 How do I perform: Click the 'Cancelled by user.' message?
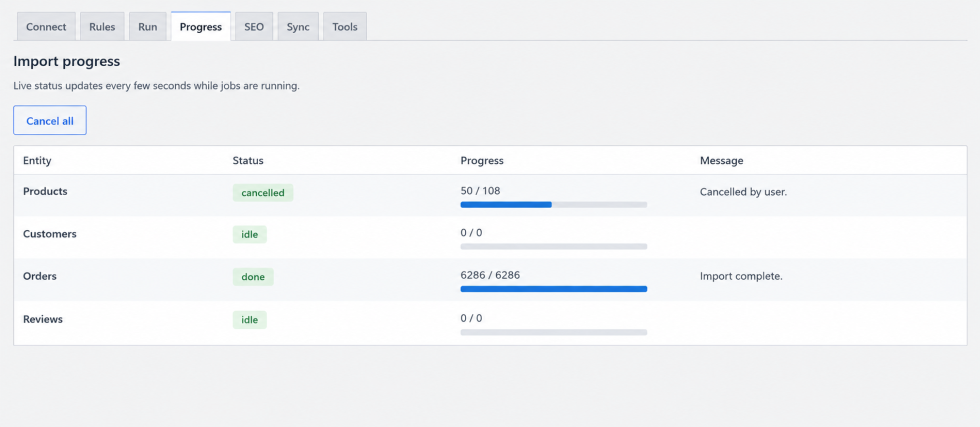pos(743,192)
